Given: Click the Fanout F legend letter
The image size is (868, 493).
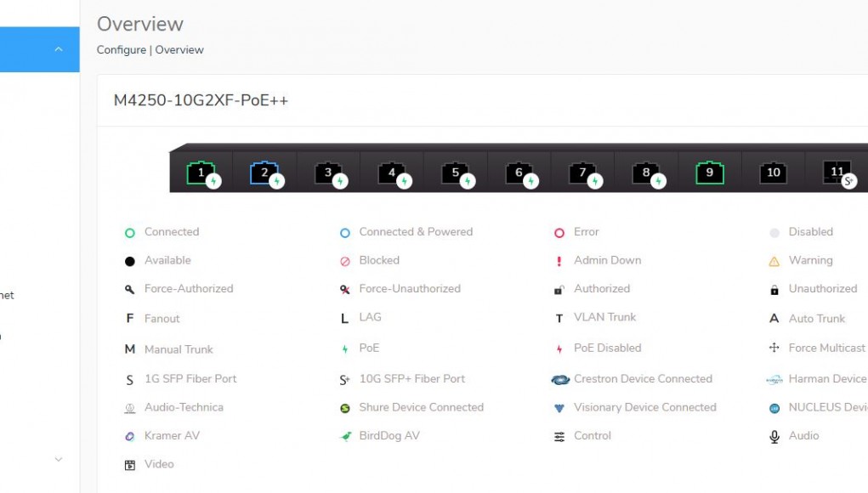Looking at the screenshot, I should click(129, 318).
